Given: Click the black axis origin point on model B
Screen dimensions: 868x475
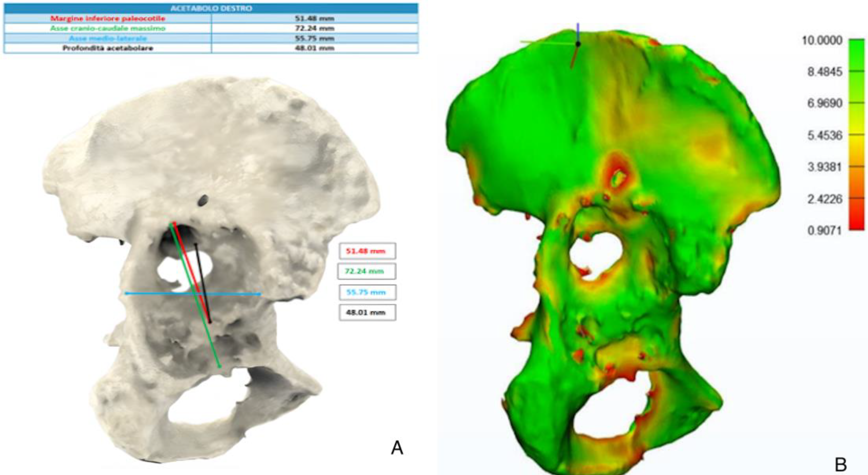Looking at the screenshot, I should click(x=578, y=44).
